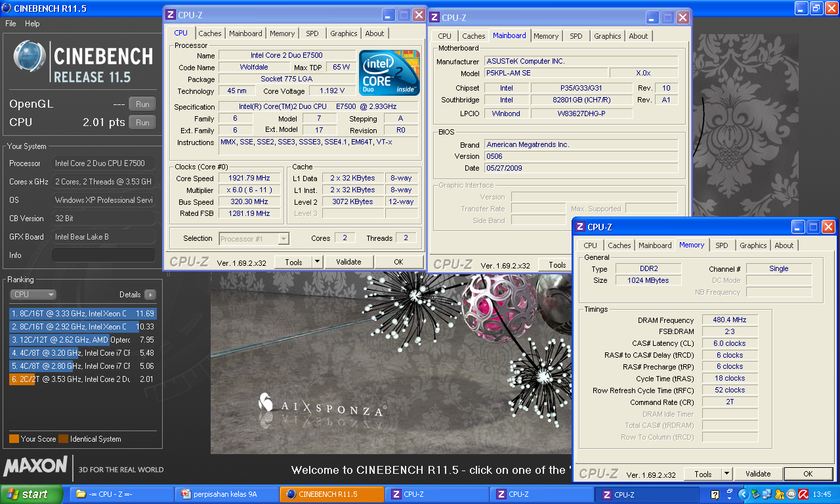Click the Core Speed value 1921.79 MHz
Viewport: 840px width, 504px height.
tap(249, 178)
